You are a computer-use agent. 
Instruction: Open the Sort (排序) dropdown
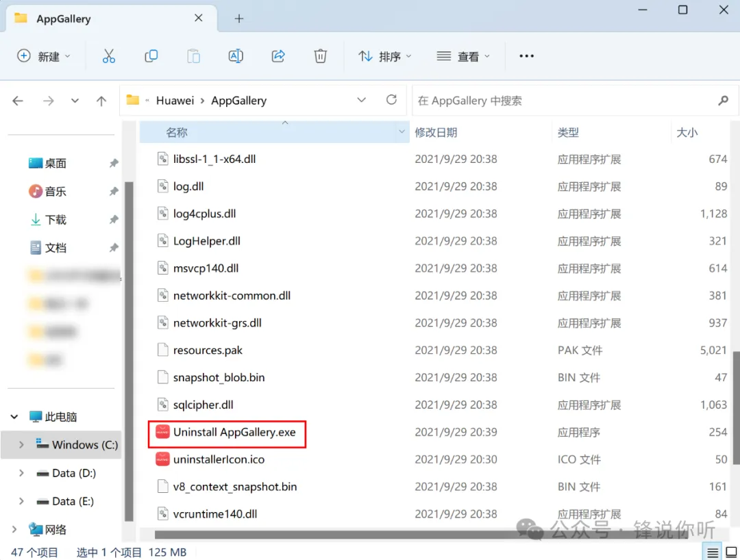pos(384,57)
